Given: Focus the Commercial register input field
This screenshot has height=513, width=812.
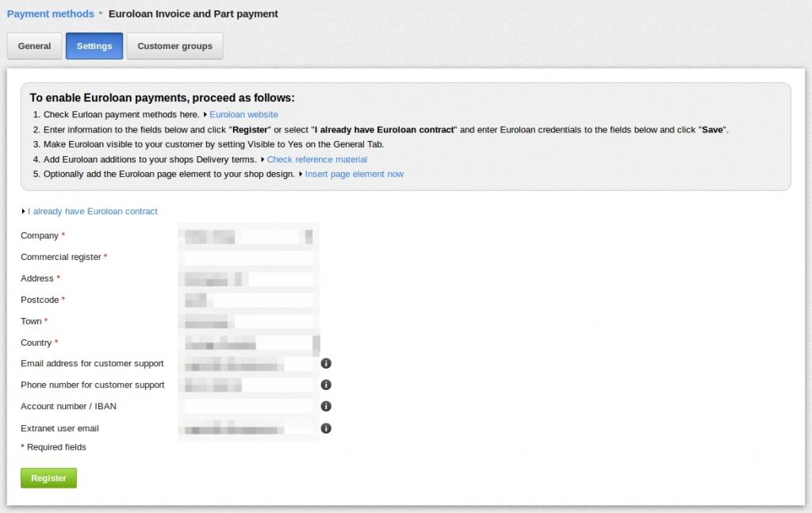Looking at the screenshot, I should [x=249, y=257].
